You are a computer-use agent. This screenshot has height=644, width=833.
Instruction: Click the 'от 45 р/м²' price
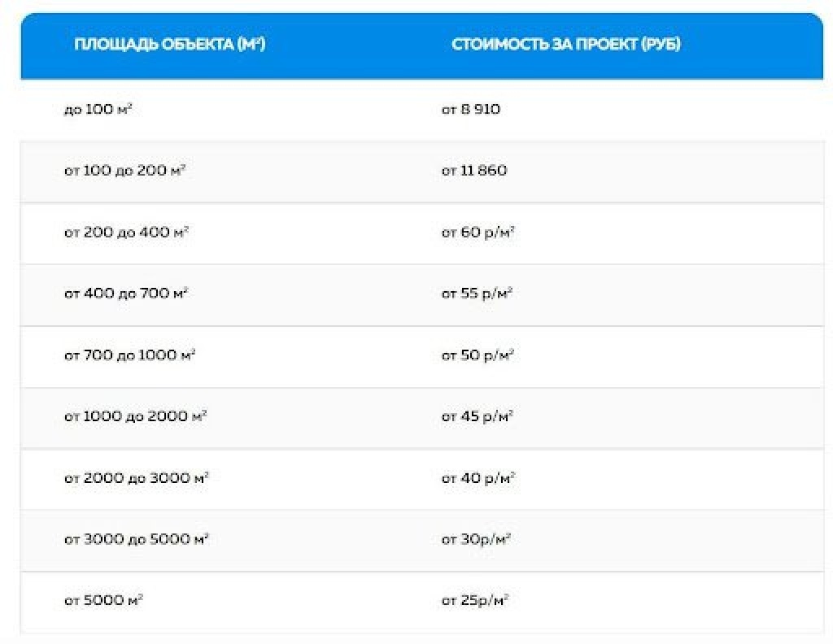(x=478, y=416)
